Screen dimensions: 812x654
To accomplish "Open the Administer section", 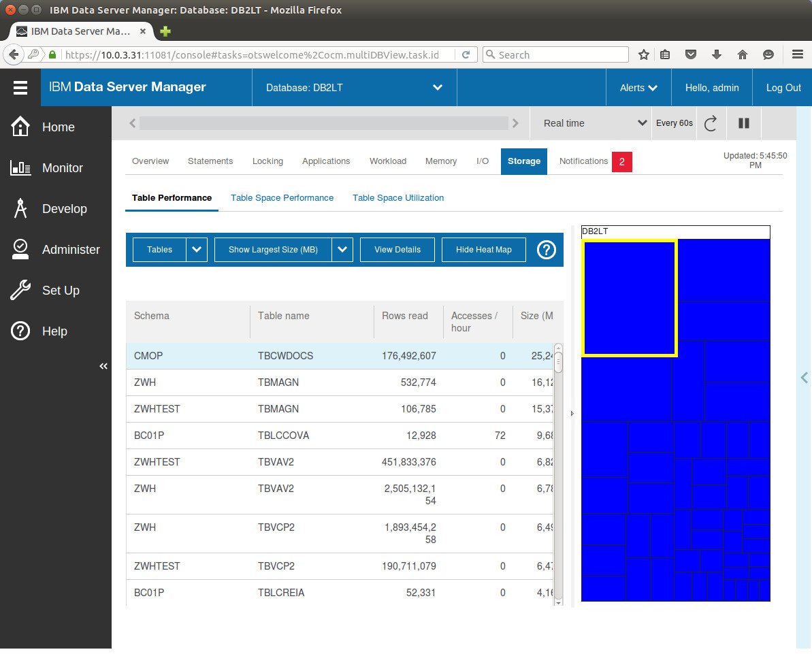I will click(55, 250).
